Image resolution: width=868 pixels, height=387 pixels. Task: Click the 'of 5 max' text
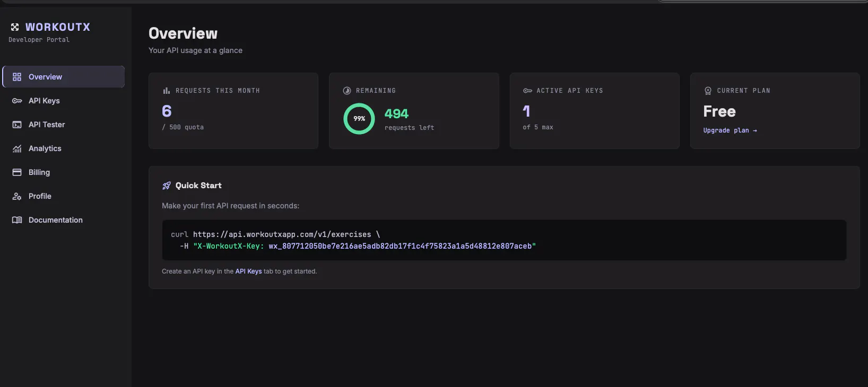538,127
